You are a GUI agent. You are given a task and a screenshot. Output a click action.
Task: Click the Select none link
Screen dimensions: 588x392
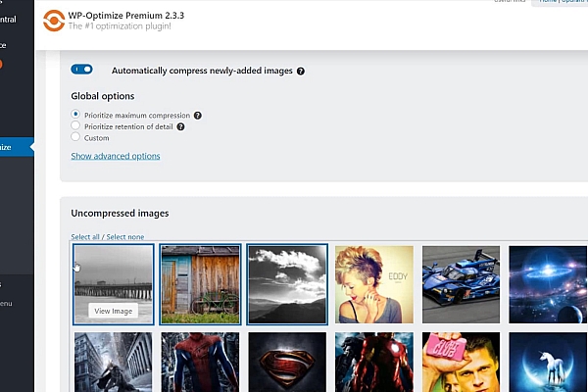pos(125,237)
